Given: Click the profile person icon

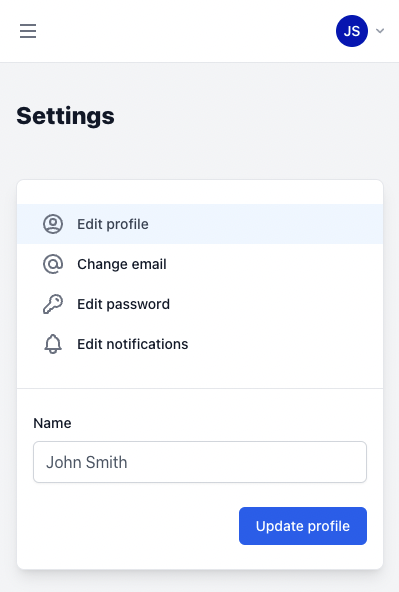Looking at the screenshot, I should [x=53, y=224].
